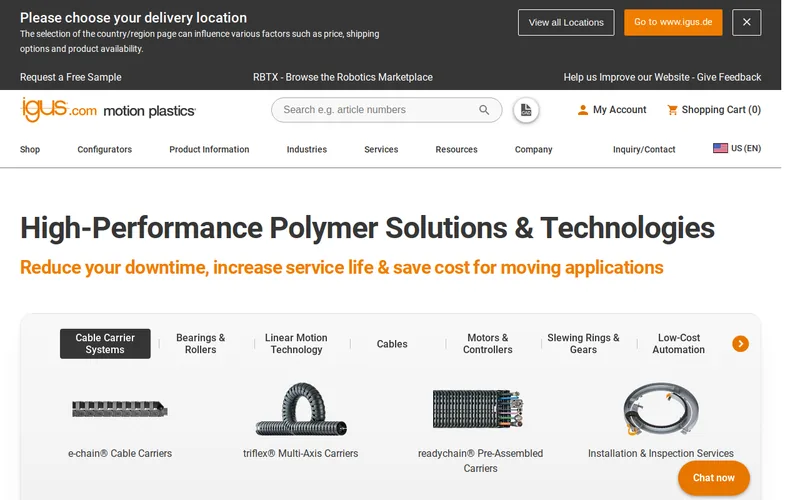The image size is (800, 500).
Task: Click Go to www.igus.de button
Action: [673, 22]
